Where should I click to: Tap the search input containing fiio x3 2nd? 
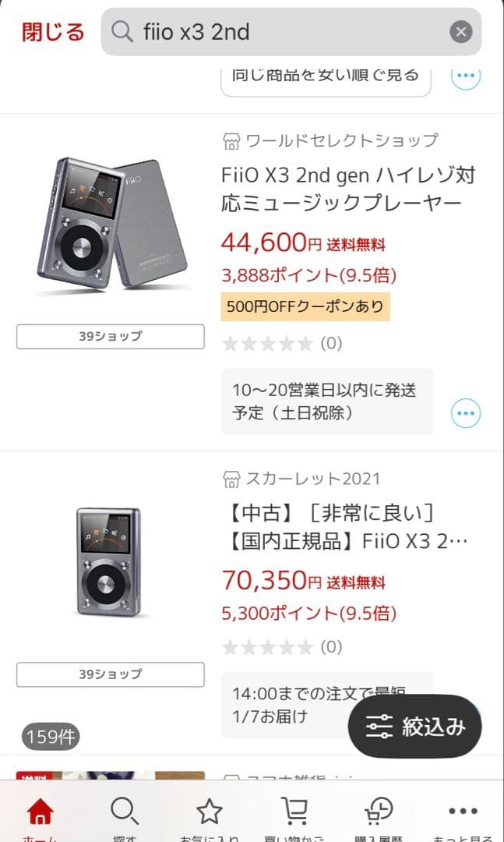[x=249, y=31]
